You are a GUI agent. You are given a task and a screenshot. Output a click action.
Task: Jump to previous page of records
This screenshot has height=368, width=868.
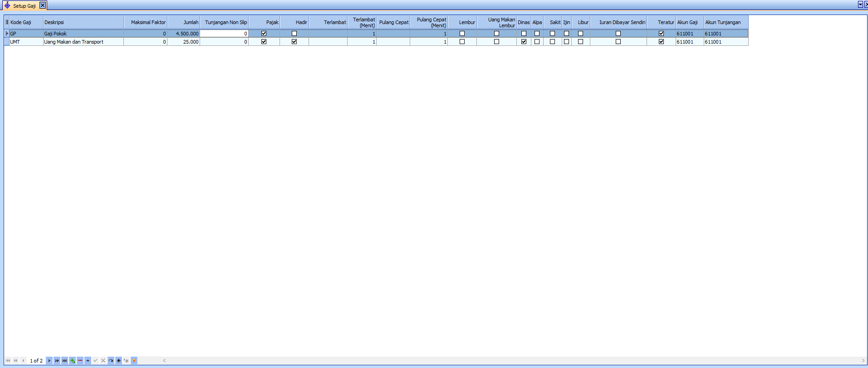[15, 360]
